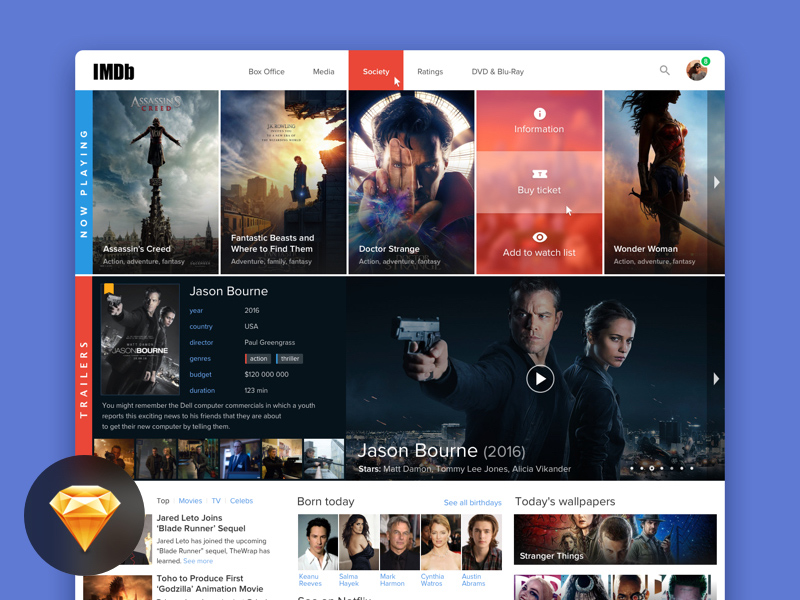Click the eye icon to add to watch list
This screenshot has width=800, height=600.
539,237
